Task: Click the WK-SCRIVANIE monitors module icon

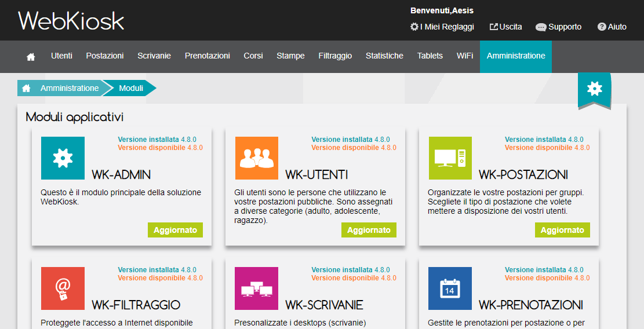Action: point(257,288)
